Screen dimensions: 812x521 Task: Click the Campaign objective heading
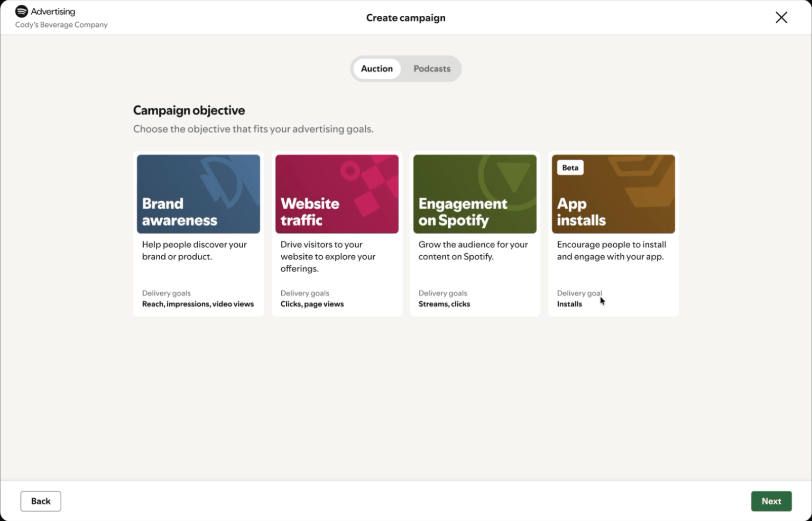(189, 110)
